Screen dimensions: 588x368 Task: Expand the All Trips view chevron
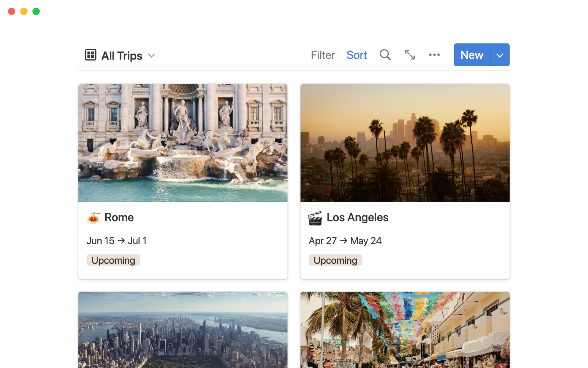coord(152,56)
